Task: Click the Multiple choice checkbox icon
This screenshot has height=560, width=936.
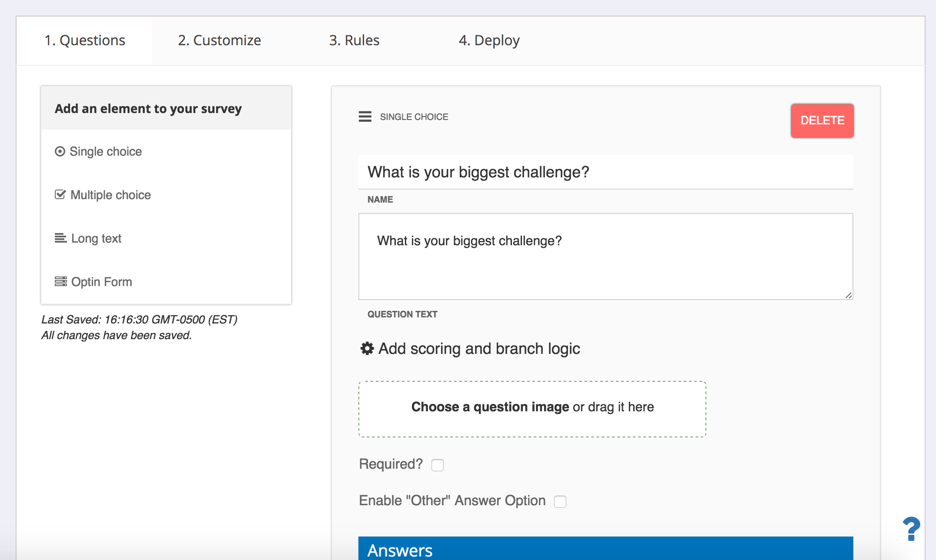Action: [60, 194]
